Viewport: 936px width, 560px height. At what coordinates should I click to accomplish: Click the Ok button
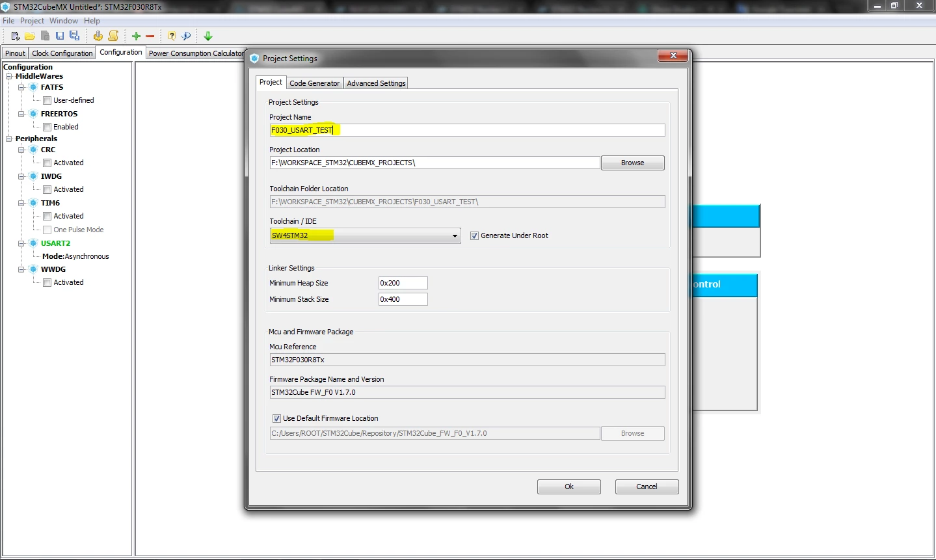(x=569, y=487)
